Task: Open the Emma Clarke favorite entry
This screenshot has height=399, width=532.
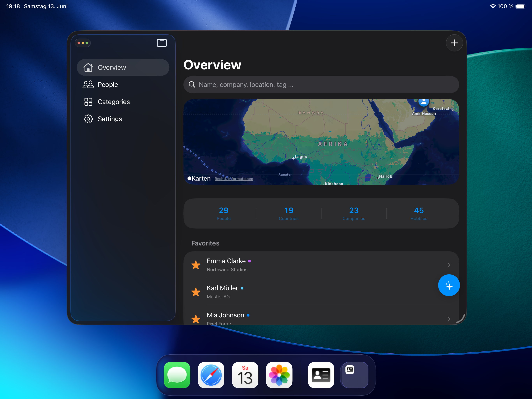Action: pos(321,265)
